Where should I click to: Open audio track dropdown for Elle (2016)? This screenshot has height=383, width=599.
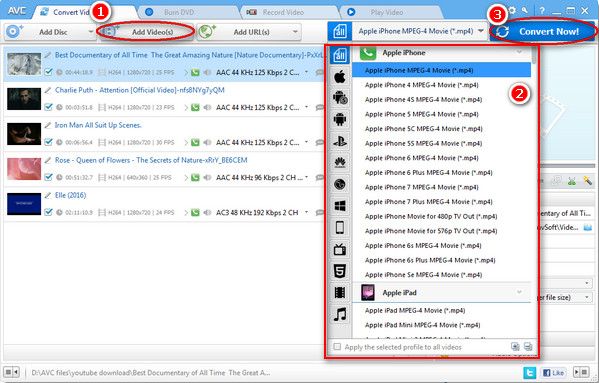coord(306,212)
